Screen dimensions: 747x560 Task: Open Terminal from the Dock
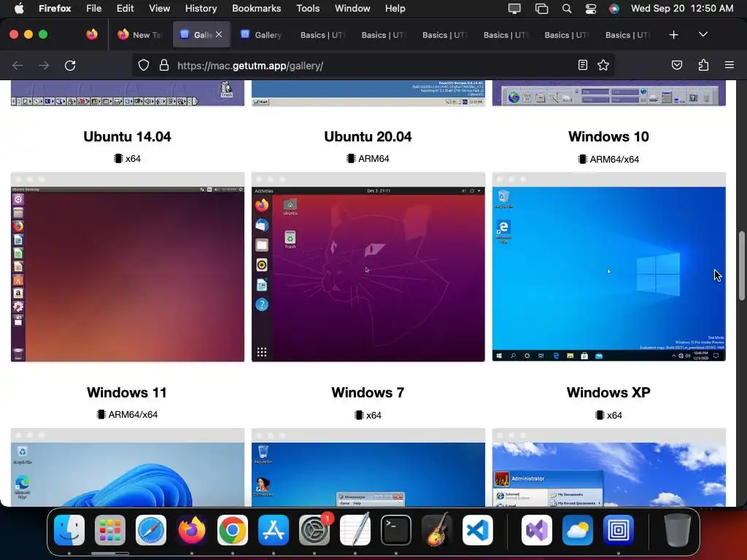[396, 530]
